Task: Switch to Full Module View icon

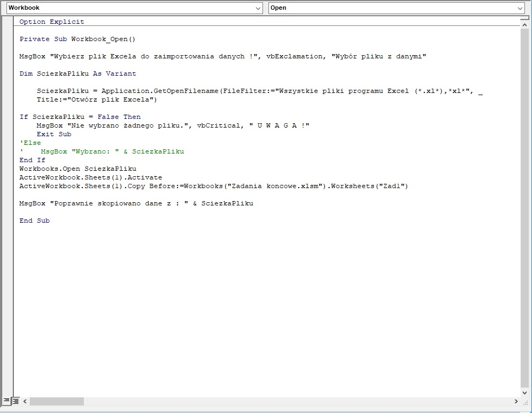Action: [x=16, y=401]
